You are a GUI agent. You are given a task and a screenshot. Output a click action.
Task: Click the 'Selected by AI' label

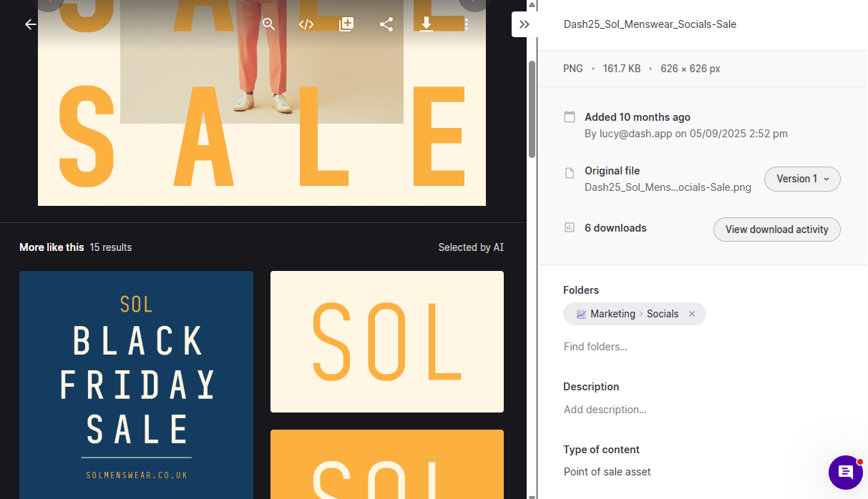[x=471, y=247]
